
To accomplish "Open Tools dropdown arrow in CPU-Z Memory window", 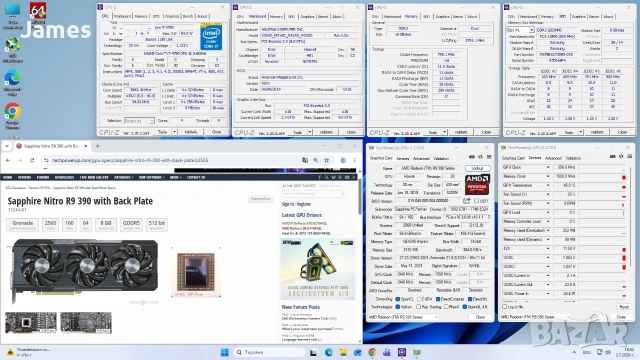I will (x=445, y=132).
